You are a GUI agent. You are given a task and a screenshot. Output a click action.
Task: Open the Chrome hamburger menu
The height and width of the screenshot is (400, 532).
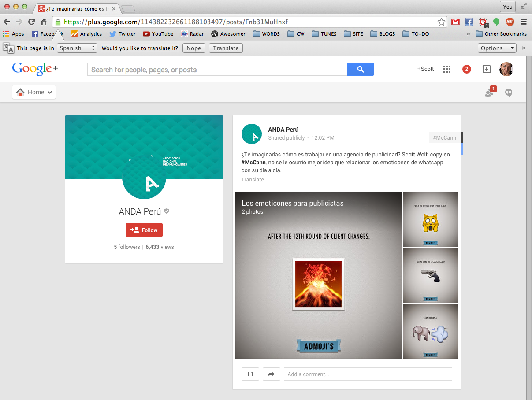click(x=524, y=22)
